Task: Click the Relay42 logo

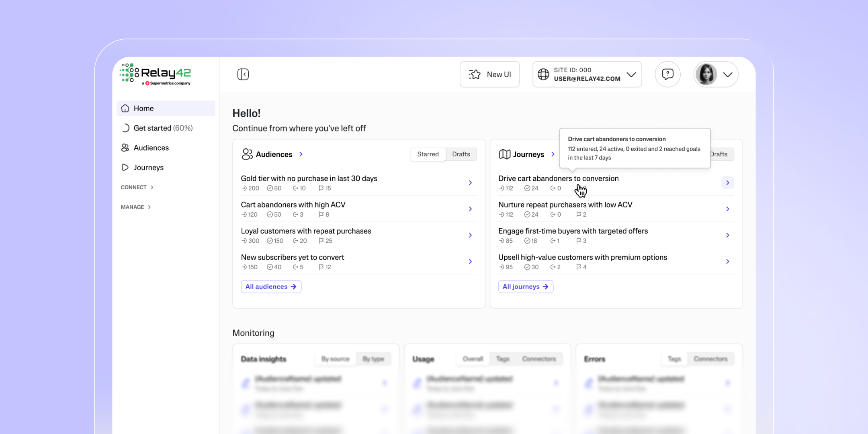Action: tap(156, 74)
